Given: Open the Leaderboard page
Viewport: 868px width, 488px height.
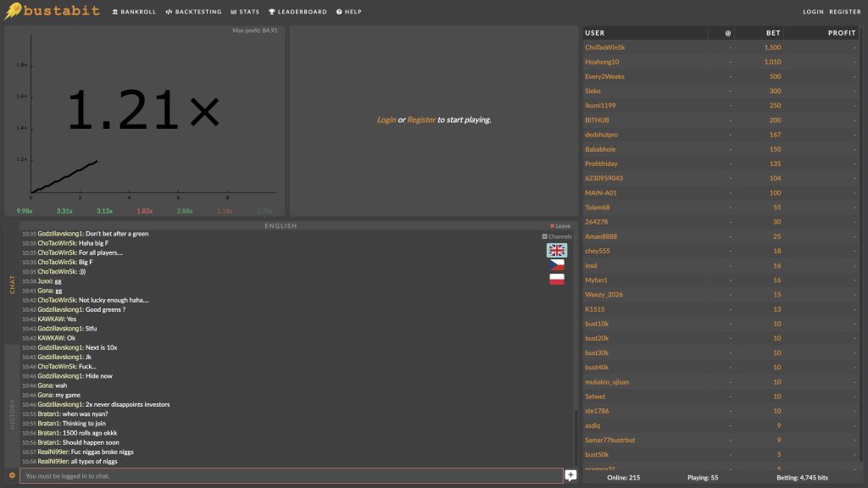Looking at the screenshot, I should tap(298, 12).
